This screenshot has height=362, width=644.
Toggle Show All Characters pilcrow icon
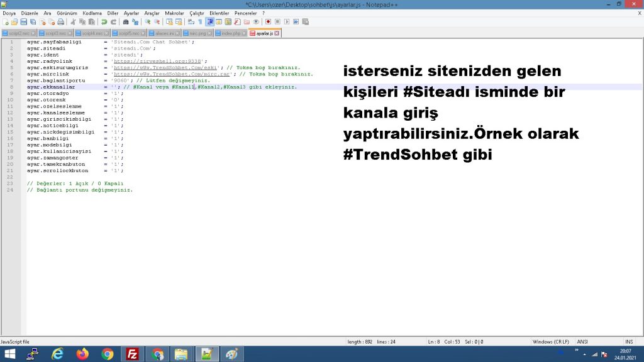(200, 22)
